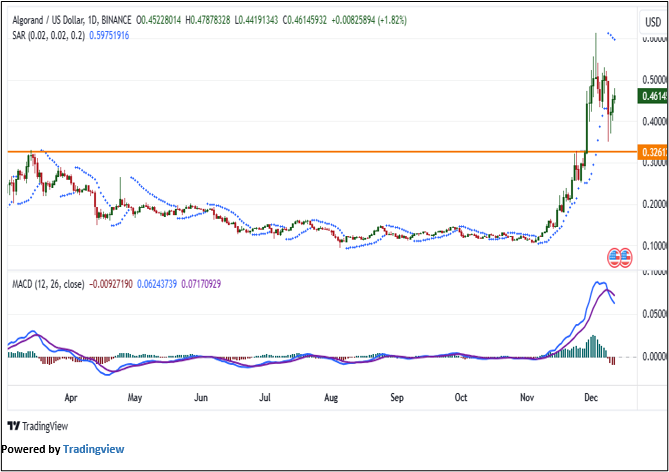The width and height of the screenshot is (669, 472).
Task: Click the green current price label 0.4614
Action: (653, 96)
